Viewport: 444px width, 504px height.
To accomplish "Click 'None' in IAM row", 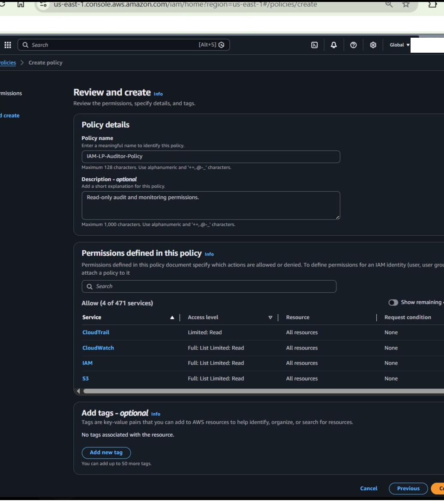I will pos(391,363).
